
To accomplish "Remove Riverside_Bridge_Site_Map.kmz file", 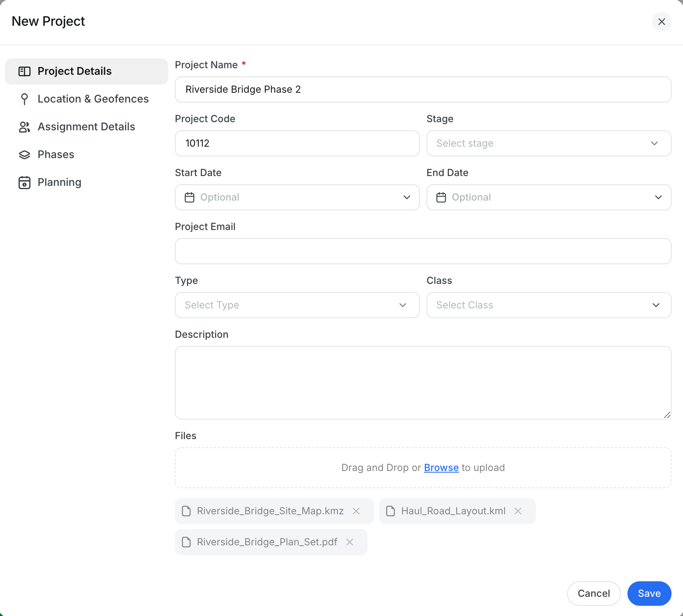I will tap(356, 511).
